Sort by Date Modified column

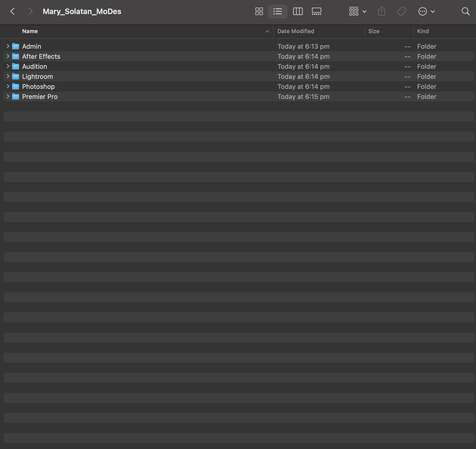(296, 31)
